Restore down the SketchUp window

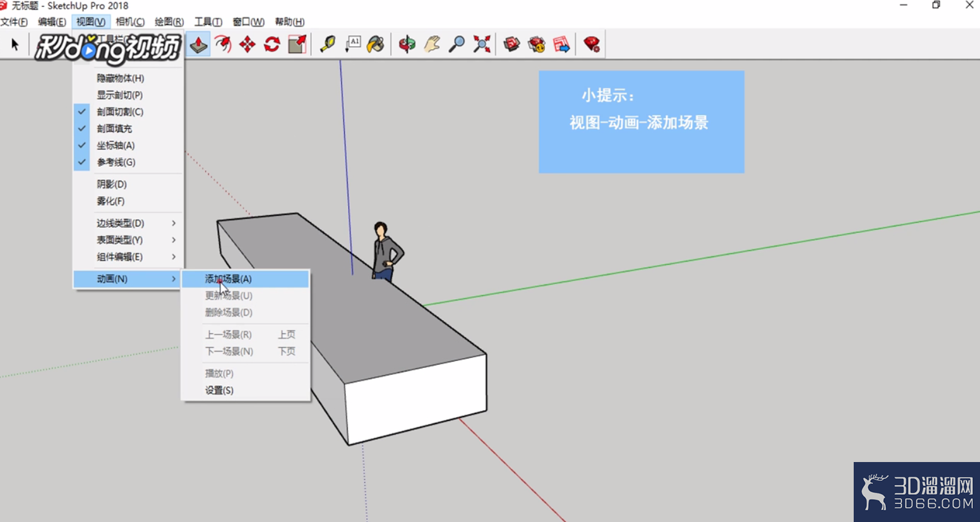936,5
